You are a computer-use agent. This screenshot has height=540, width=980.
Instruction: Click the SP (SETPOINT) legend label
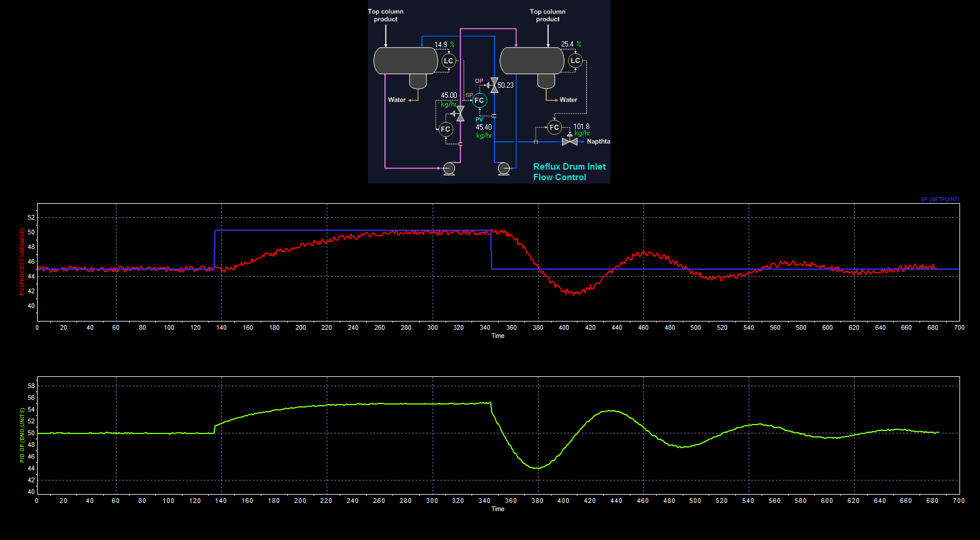(940, 200)
